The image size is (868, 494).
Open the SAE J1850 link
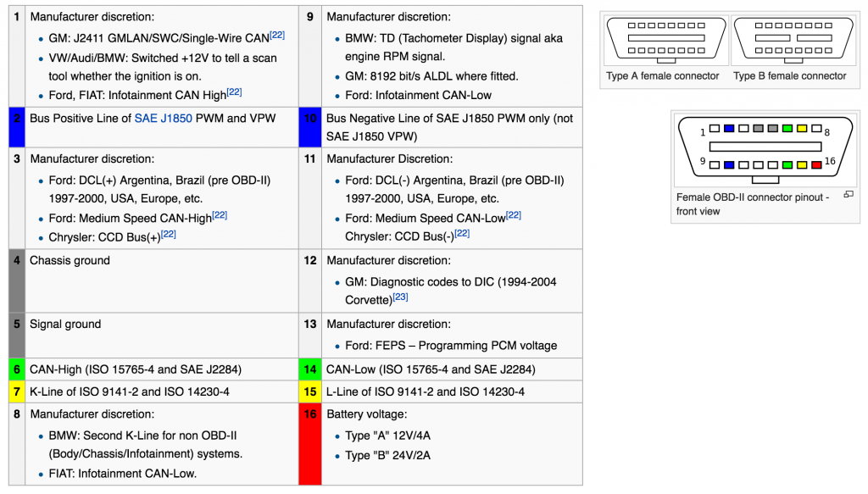click(162, 118)
